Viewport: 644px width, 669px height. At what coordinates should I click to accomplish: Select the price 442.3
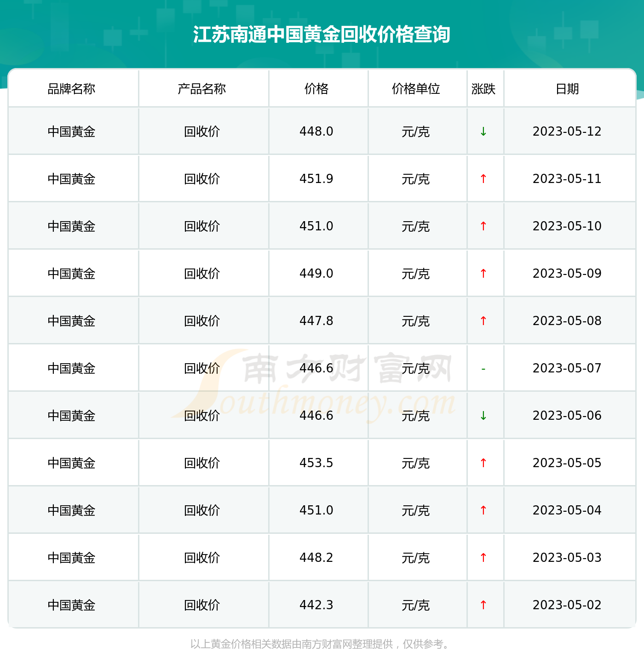tap(316, 605)
